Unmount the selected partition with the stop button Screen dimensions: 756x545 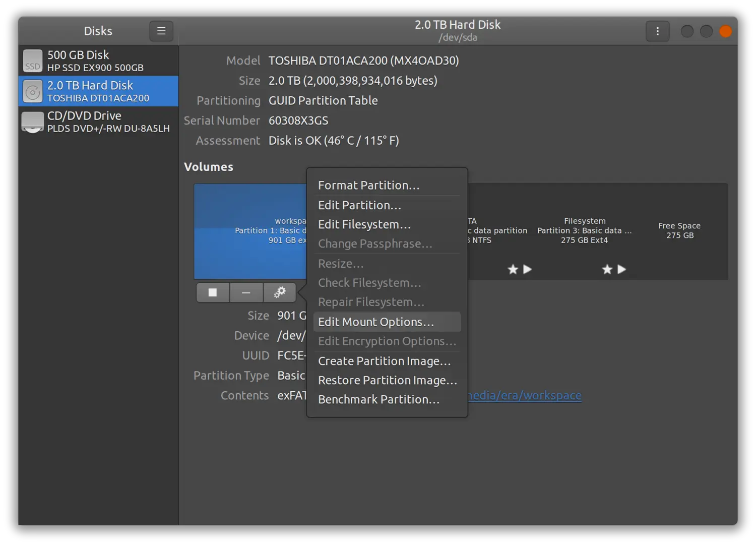(x=213, y=292)
